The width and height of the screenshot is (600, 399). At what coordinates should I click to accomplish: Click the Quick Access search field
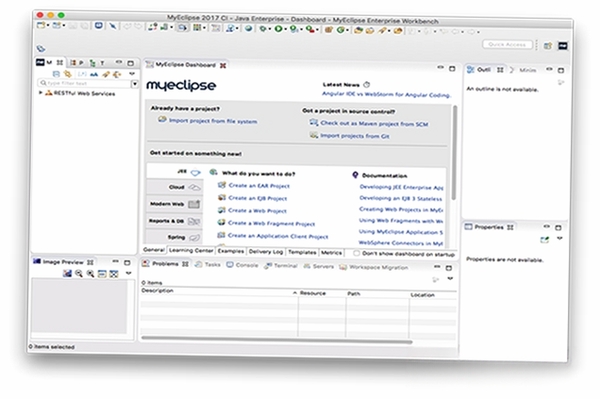click(507, 44)
